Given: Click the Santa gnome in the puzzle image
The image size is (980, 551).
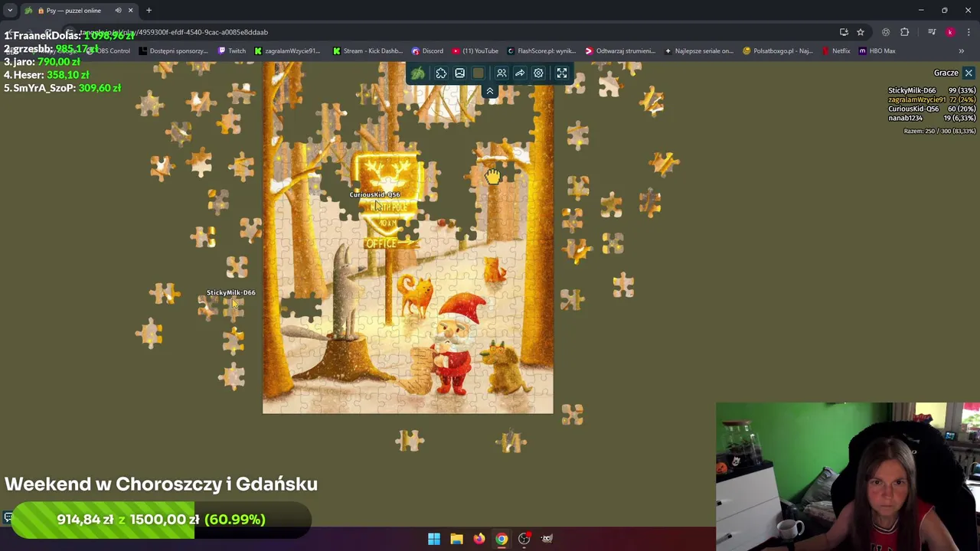Looking at the screenshot, I should pyautogui.click(x=454, y=343).
